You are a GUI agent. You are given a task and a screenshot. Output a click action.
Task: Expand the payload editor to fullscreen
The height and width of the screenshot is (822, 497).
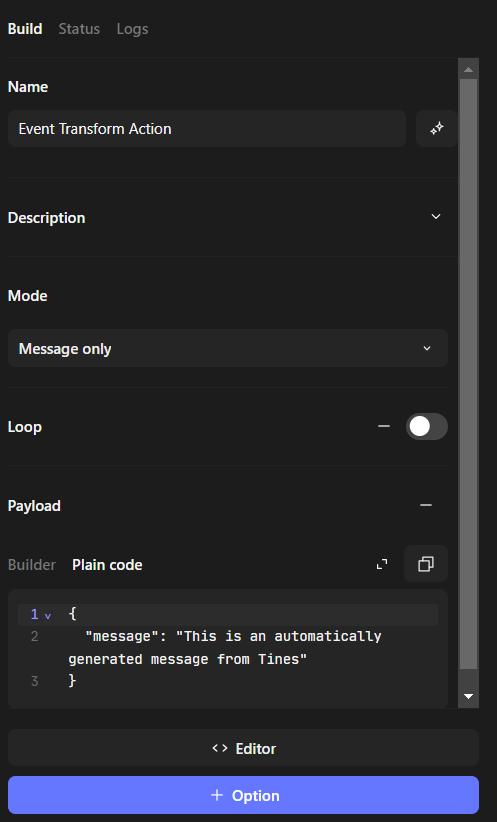pyautogui.click(x=382, y=564)
